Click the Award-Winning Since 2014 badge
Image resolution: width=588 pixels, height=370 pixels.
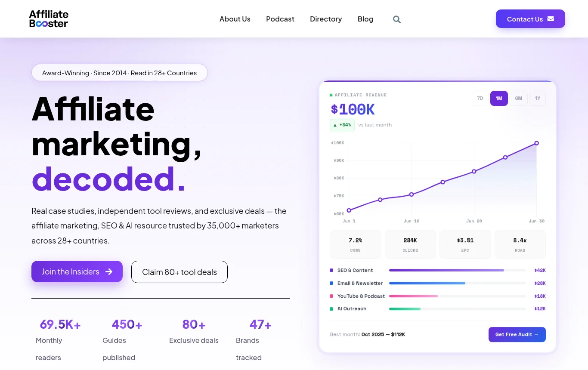(x=120, y=73)
